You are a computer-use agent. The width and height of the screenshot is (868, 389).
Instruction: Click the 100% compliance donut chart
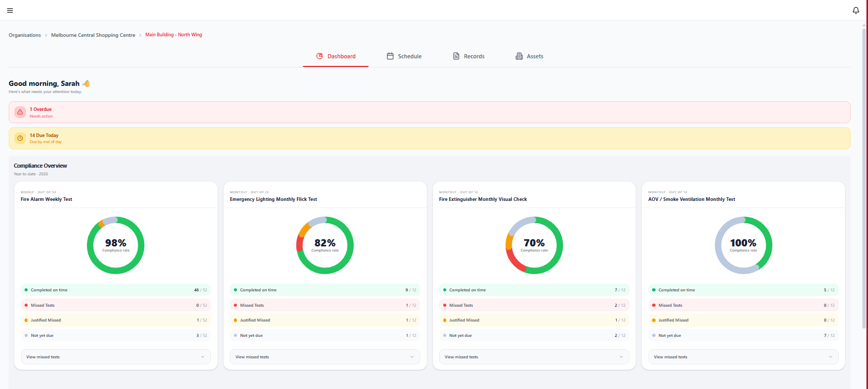(x=743, y=245)
